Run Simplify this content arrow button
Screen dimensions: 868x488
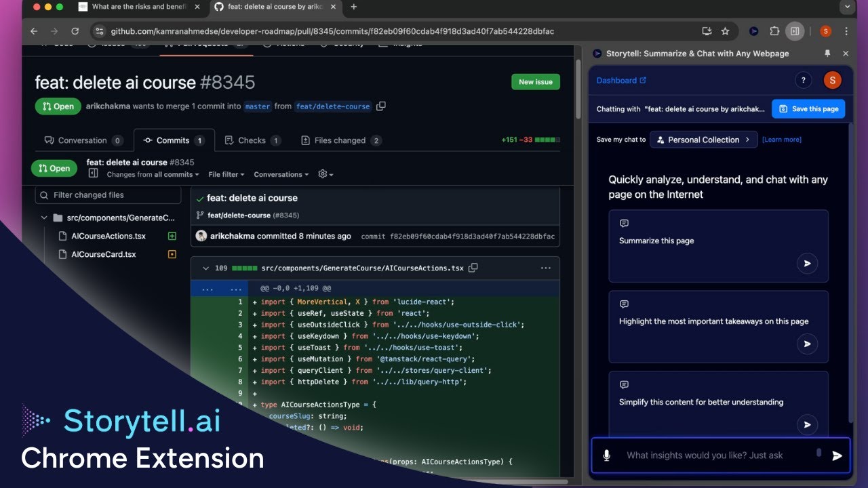coord(807,425)
